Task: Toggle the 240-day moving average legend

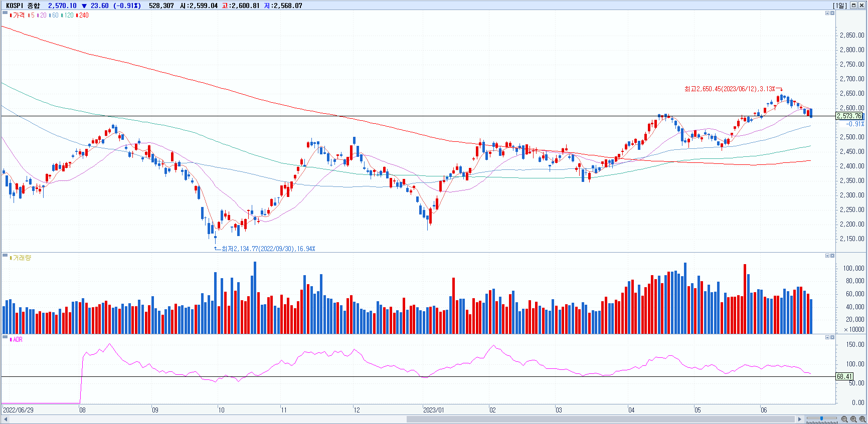Action: [x=82, y=16]
